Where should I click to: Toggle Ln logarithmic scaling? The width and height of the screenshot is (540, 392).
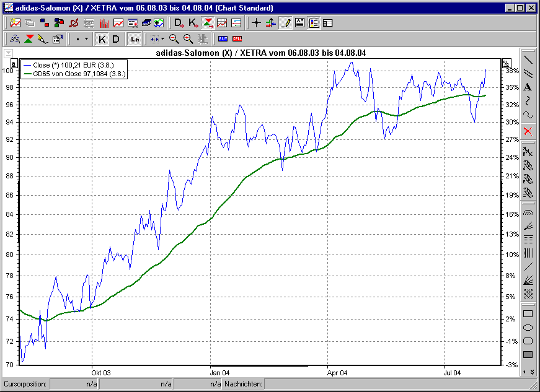134,38
